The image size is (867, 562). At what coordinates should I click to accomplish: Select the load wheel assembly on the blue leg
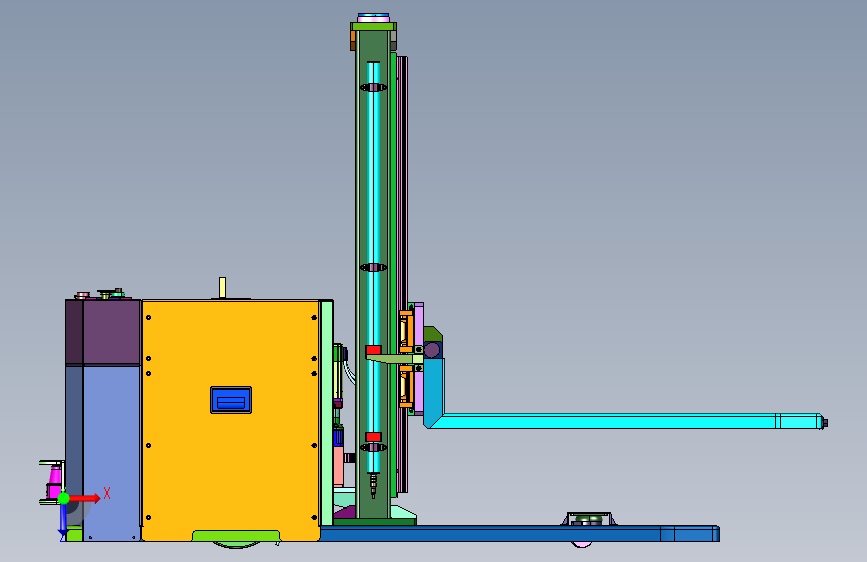pos(589,519)
